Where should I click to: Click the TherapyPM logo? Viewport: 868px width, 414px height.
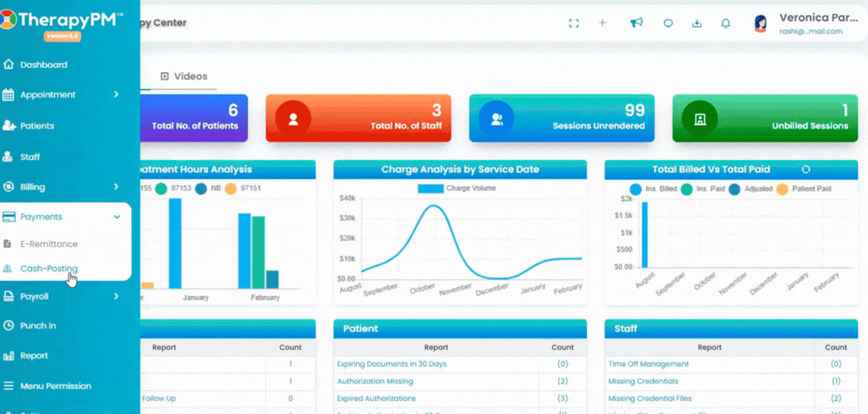(x=60, y=20)
